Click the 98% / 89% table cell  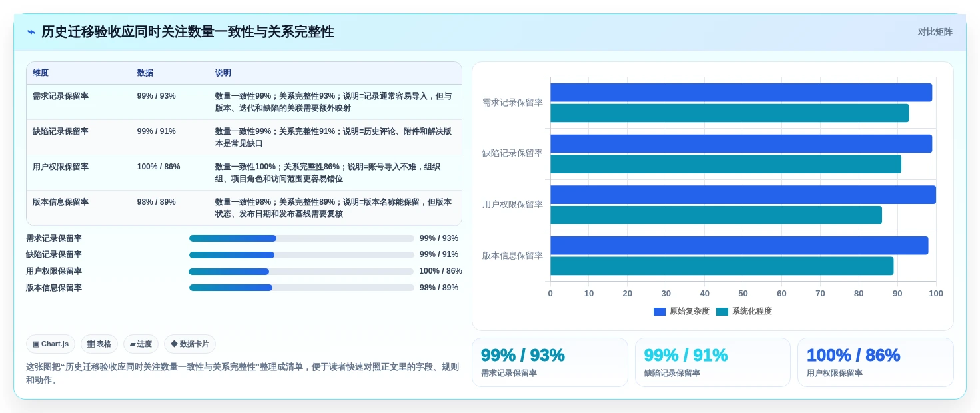pos(157,202)
